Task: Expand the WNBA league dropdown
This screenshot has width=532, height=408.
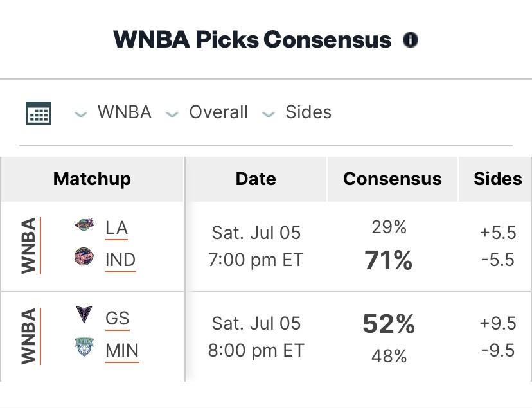Action: 113,112
